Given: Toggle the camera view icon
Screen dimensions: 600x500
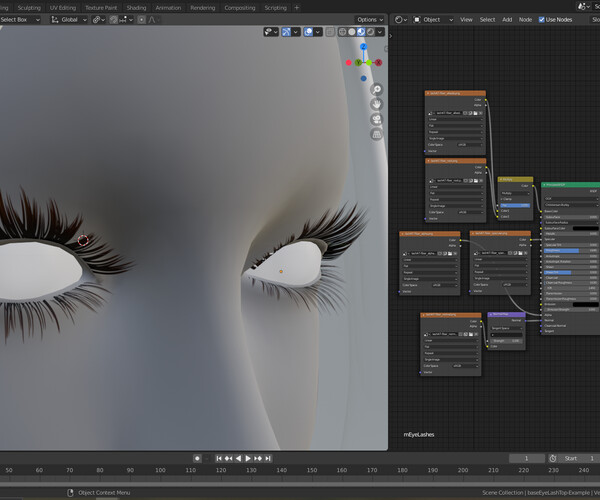Looking at the screenshot, I should 377,119.
